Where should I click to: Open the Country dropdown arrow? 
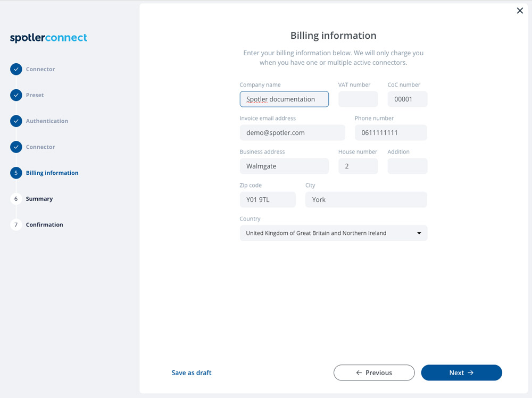[x=419, y=233]
